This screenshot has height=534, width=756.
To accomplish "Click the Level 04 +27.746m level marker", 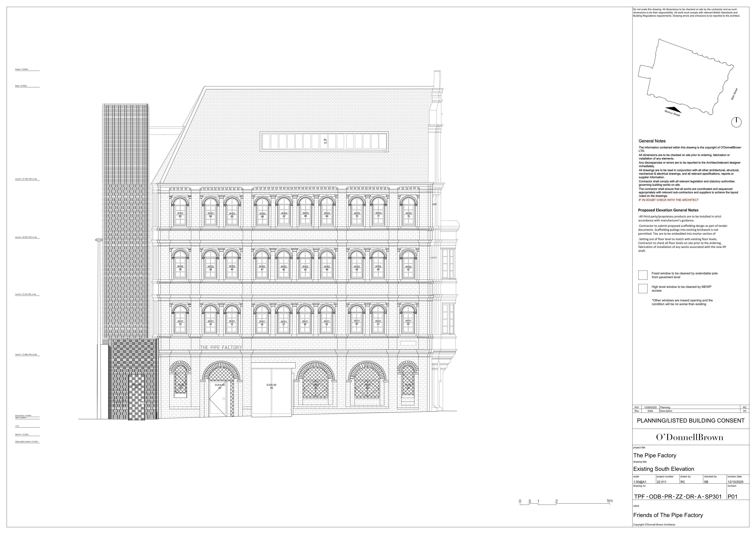I will (x=27, y=179).
